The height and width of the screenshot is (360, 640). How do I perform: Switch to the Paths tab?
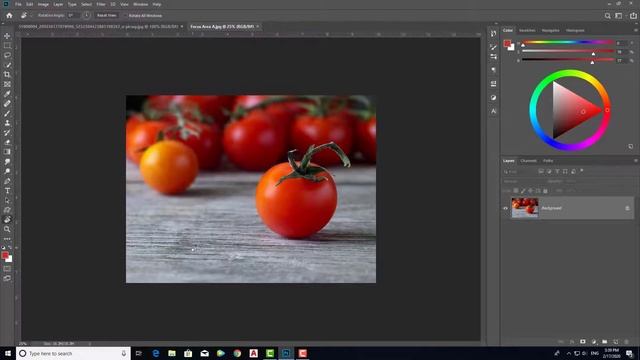pyautogui.click(x=548, y=161)
